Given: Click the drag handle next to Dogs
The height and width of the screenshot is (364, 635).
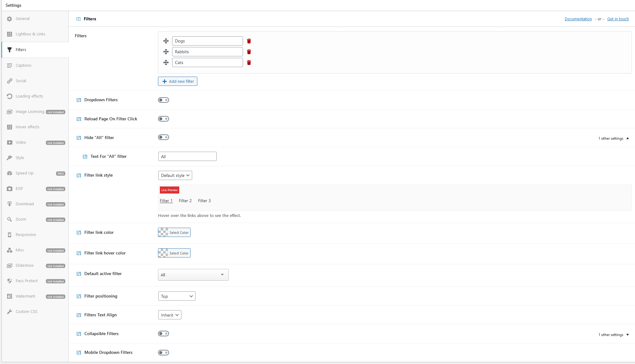Looking at the screenshot, I should [166, 41].
